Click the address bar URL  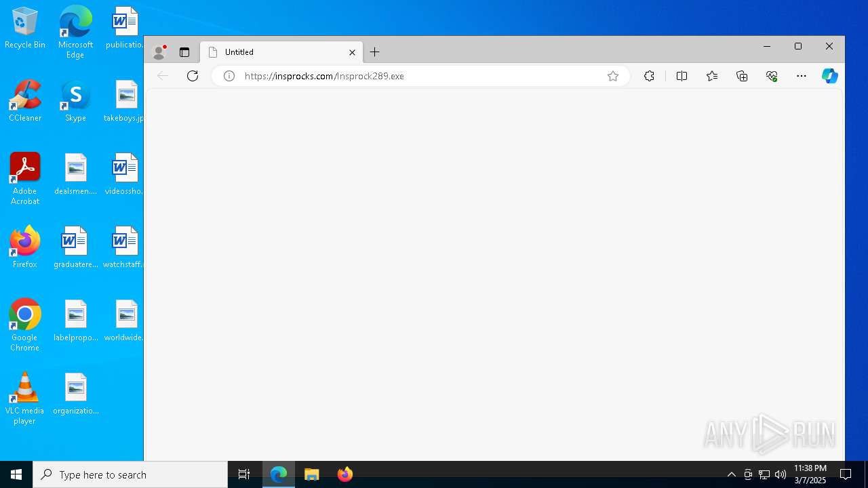pyautogui.click(x=324, y=76)
